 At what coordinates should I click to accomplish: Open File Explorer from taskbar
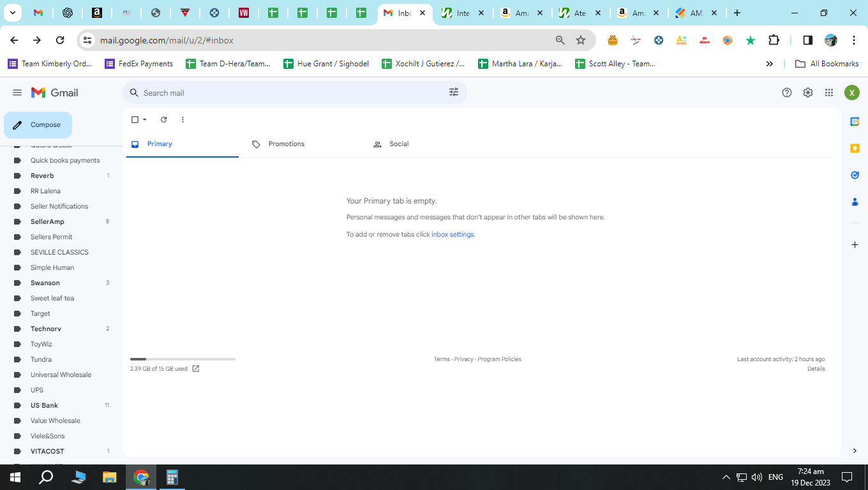coord(110,477)
